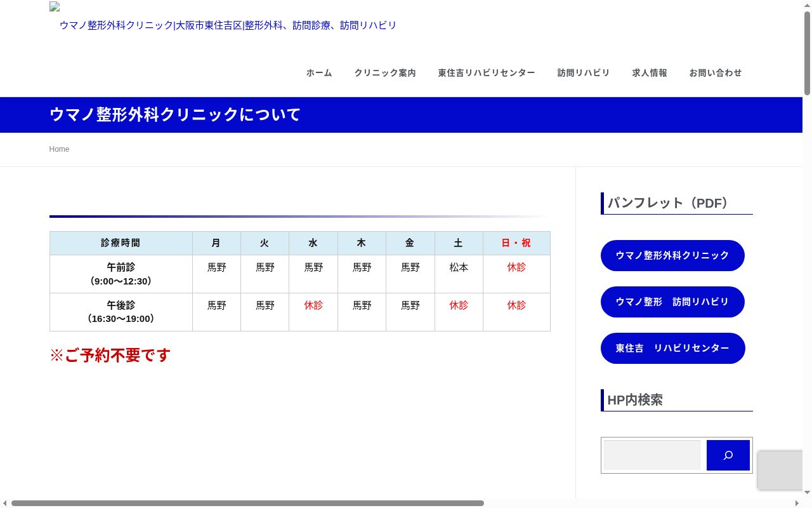This screenshot has height=508, width=812.
Task: Click the 松本 cell under 土
Action: tap(459, 274)
